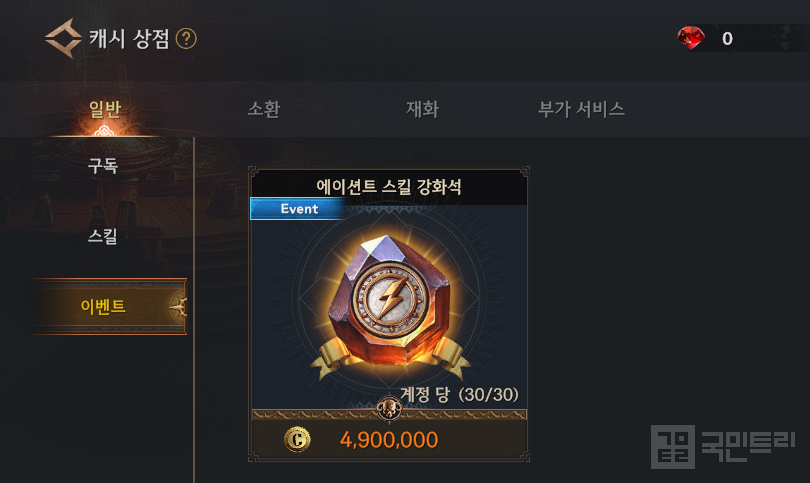This screenshot has width=810, height=483.
Task: Click the gold C coin price icon
Action: click(297, 440)
